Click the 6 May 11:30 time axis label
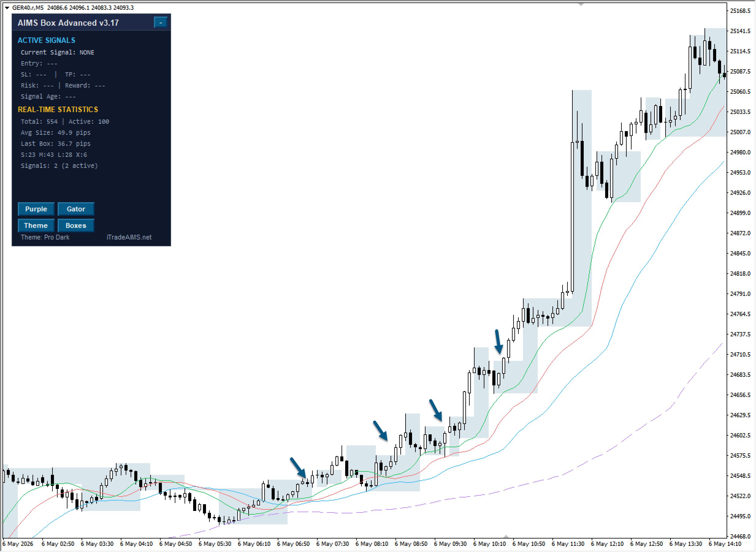The width and height of the screenshot is (756, 552). pyautogui.click(x=568, y=544)
